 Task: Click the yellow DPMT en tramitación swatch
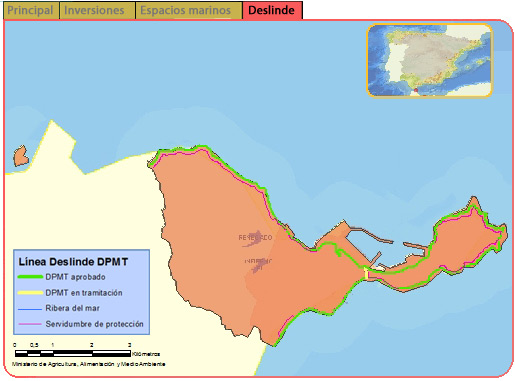pyautogui.click(x=30, y=293)
